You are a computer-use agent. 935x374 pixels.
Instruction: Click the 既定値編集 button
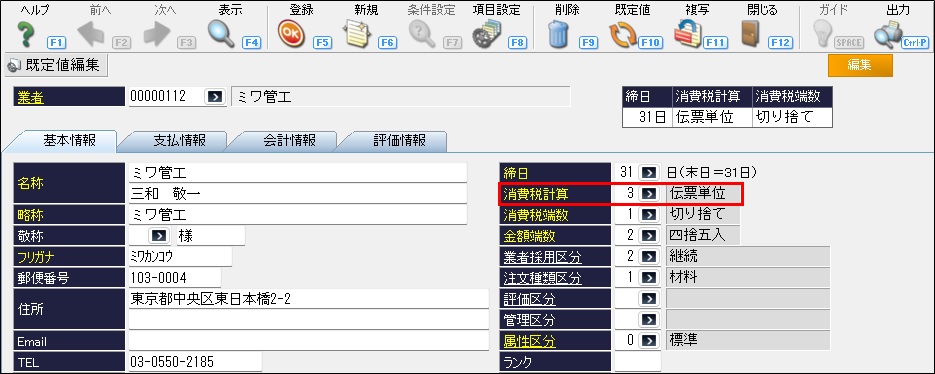(x=56, y=65)
